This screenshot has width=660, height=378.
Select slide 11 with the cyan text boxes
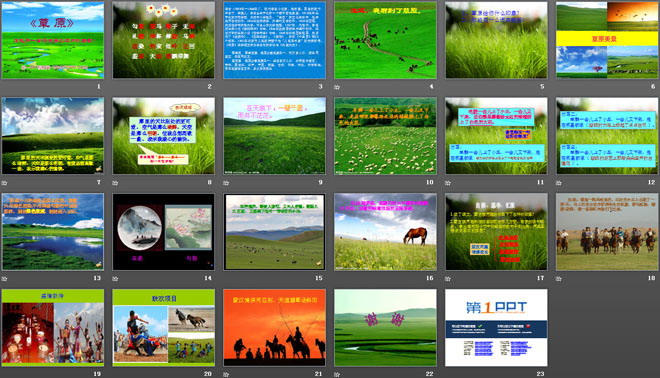pos(496,136)
